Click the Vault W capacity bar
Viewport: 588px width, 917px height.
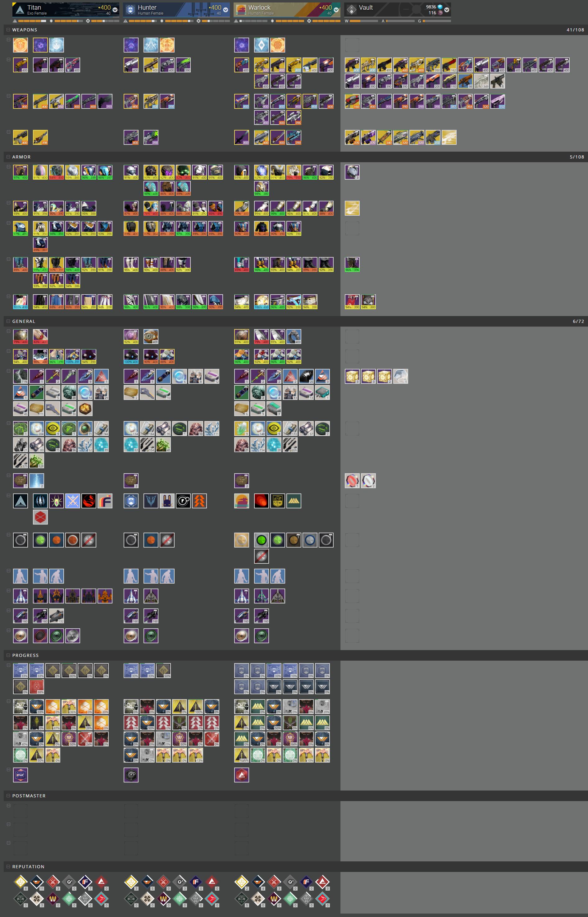click(364, 21)
